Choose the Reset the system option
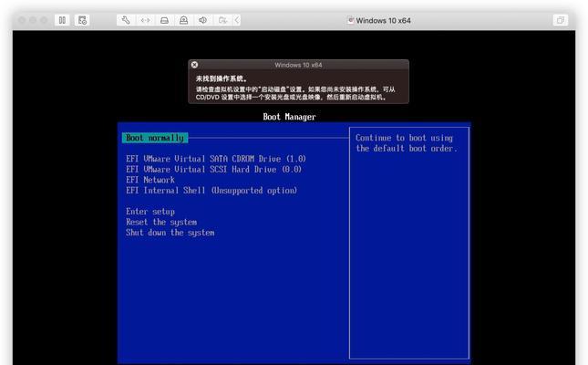Screen dimensions: 588x365 point(161,222)
